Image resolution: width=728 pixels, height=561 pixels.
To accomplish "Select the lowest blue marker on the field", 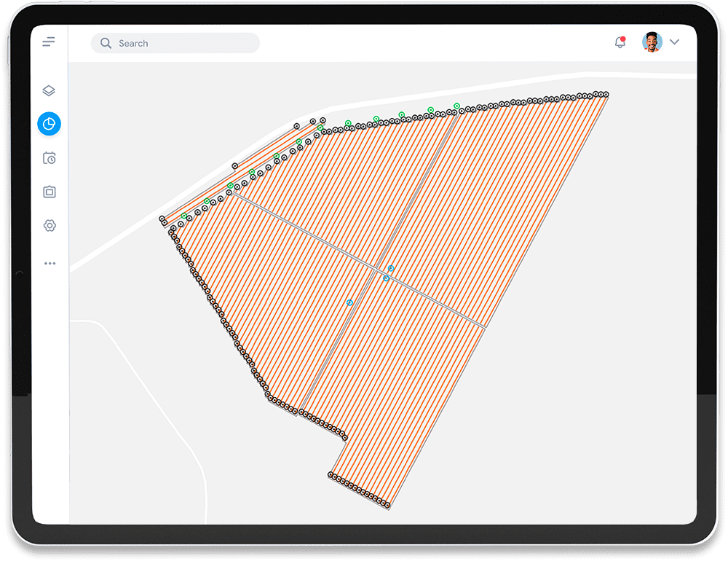I will 349,302.
